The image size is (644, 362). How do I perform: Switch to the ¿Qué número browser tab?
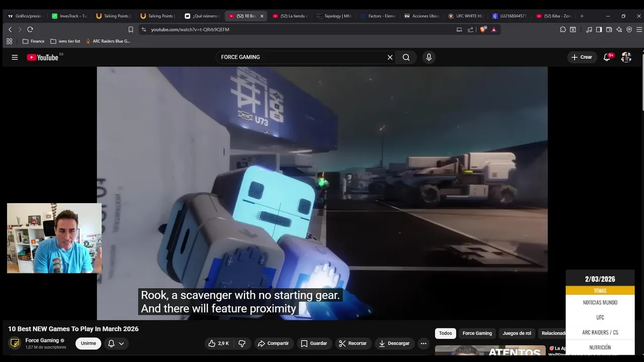[x=202, y=16]
